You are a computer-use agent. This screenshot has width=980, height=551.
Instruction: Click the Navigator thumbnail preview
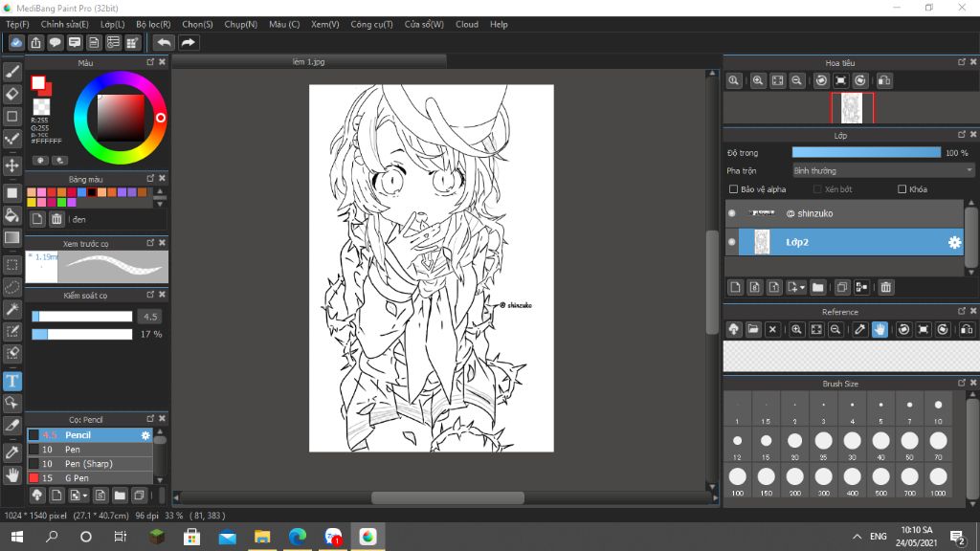coord(852,107)
